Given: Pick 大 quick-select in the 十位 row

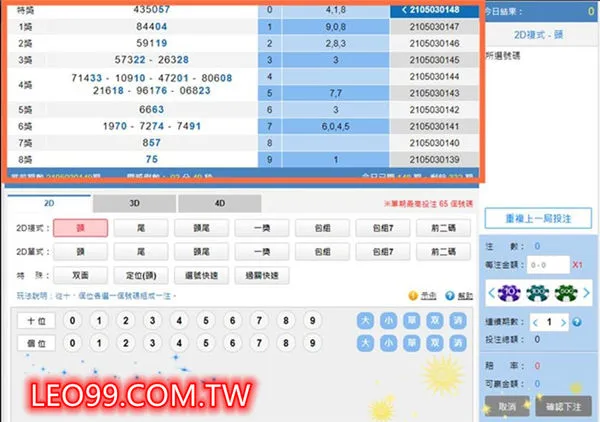Looking at the screenshot, I should coord(365,320).
